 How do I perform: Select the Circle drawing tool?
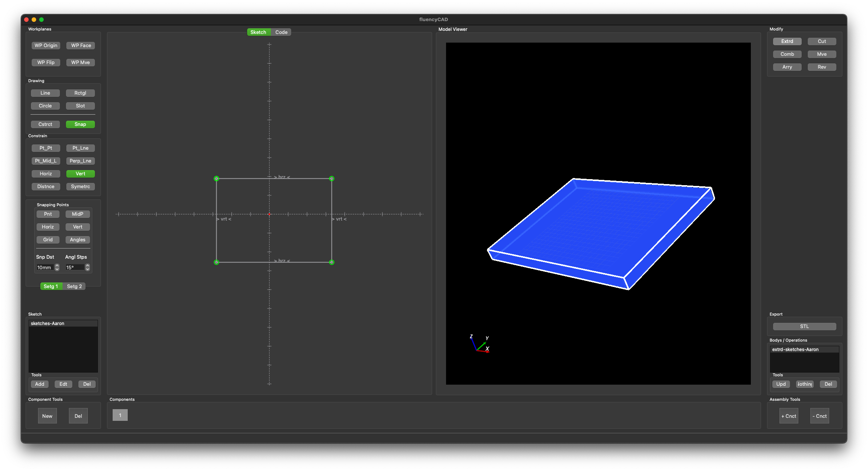pyautogui.click(x=45, y=106)
